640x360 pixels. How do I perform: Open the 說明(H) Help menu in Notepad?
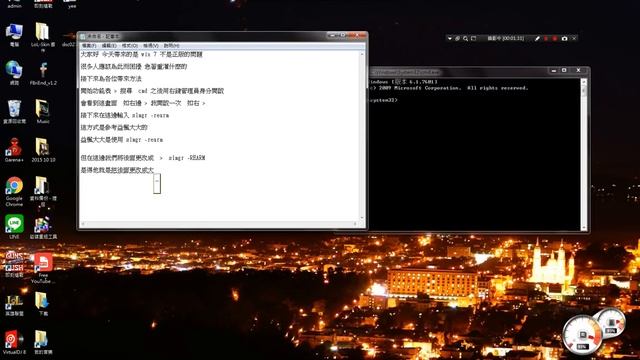pos(171,46)
